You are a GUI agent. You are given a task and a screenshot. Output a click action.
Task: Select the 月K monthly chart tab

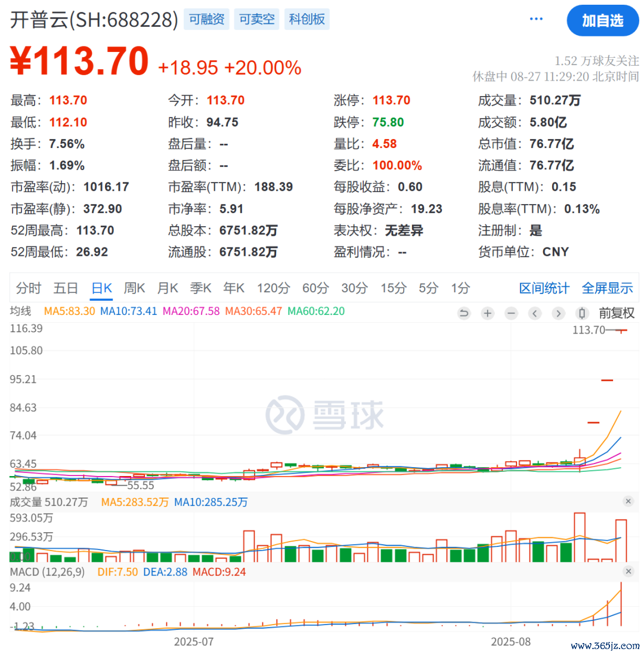click(168, 288)
